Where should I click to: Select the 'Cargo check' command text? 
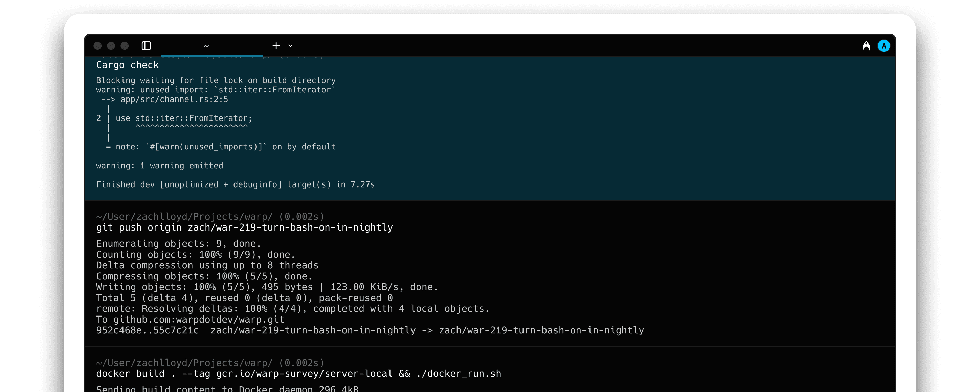coord(128,65)
